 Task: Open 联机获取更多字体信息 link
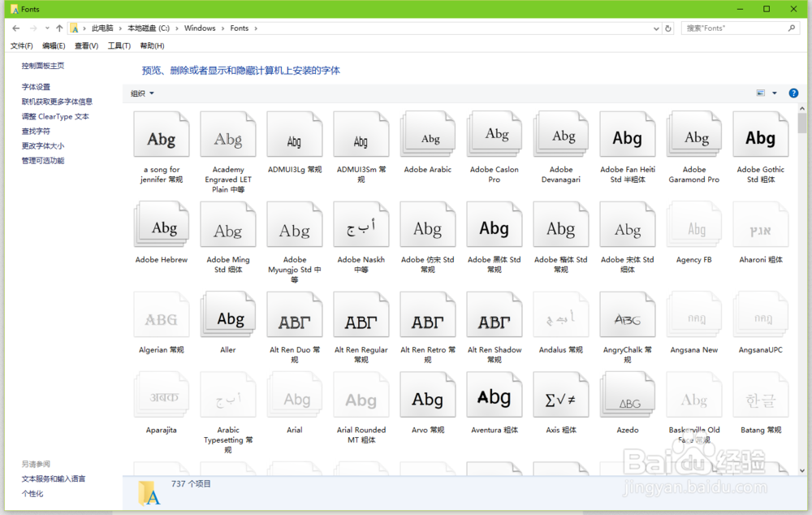click(57, 102)
